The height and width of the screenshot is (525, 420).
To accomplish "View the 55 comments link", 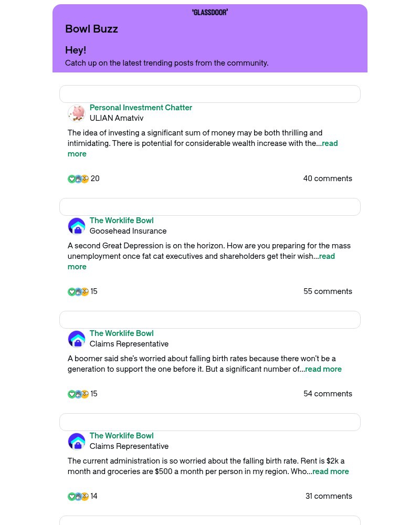I will tap(328, 291).
